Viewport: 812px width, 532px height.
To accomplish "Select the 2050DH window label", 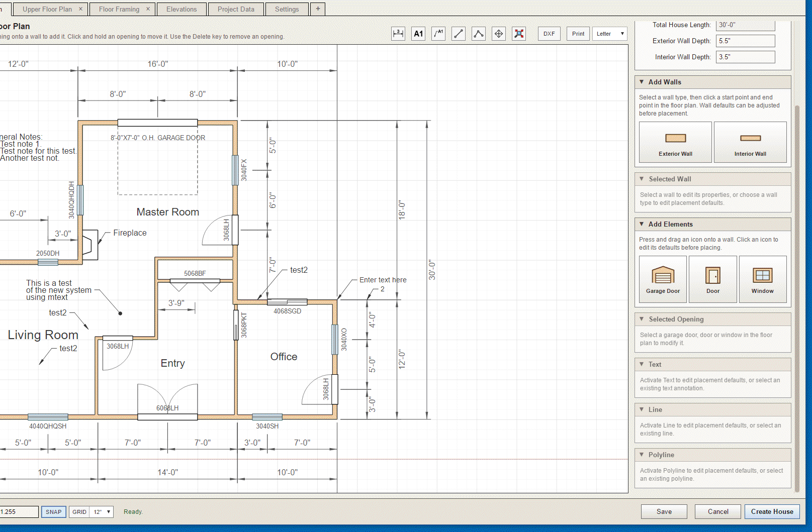I will coord(48,253).
